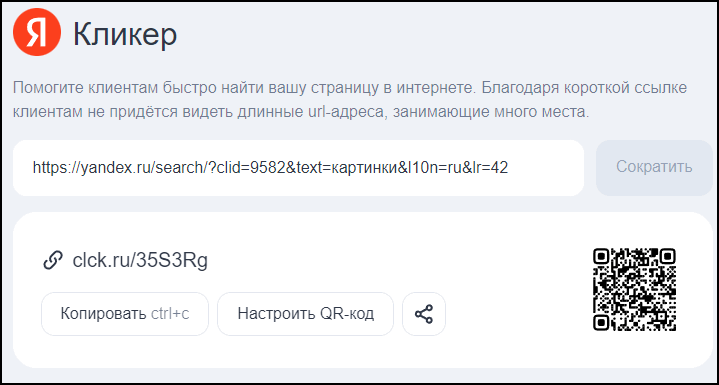Click Копировать ctrl+c button
The height and width of the screenshot is (385, 719).
pyautogui.click(x=125, y=314)
